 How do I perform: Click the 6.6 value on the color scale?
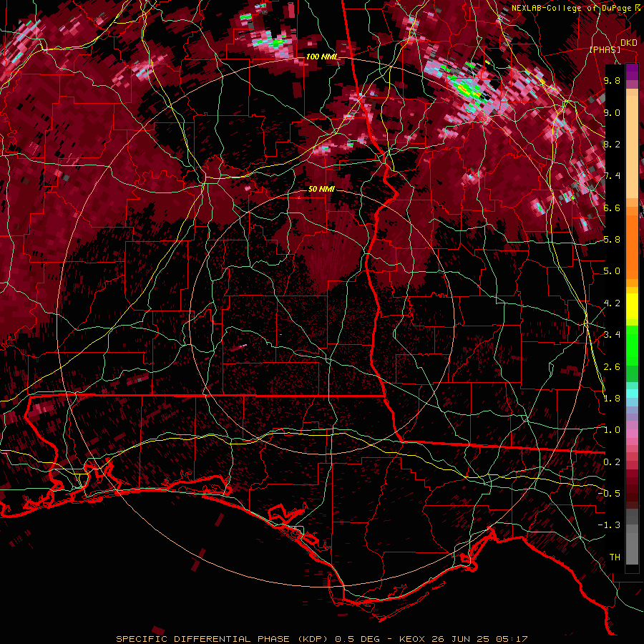coord(612,208)
